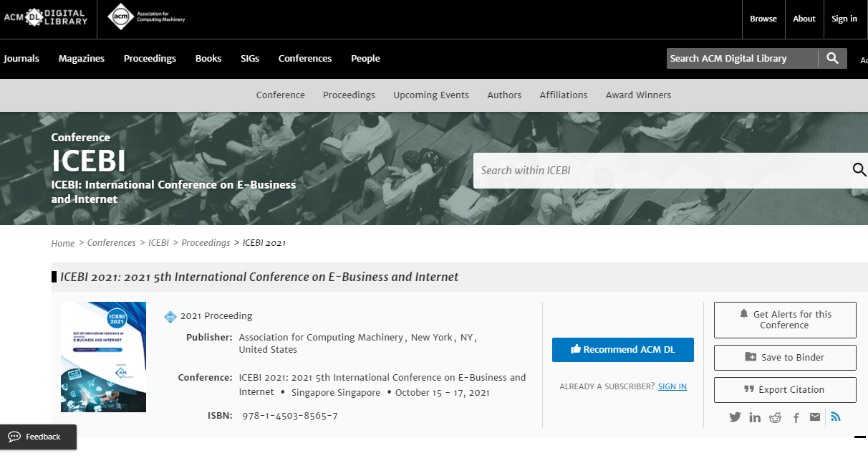Click the ICEBI 2021 proceedings title heading
Screen dimensions: 868x466
click(259, 277)
